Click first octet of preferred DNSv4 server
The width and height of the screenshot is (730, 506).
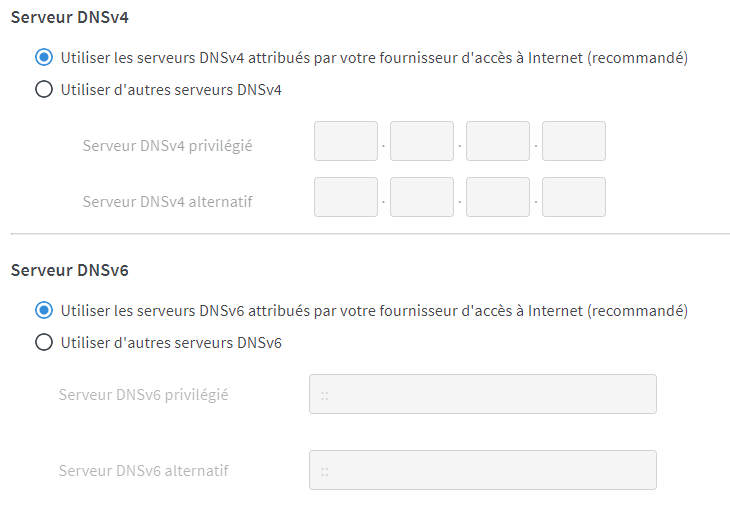click(x=346, y=141)
